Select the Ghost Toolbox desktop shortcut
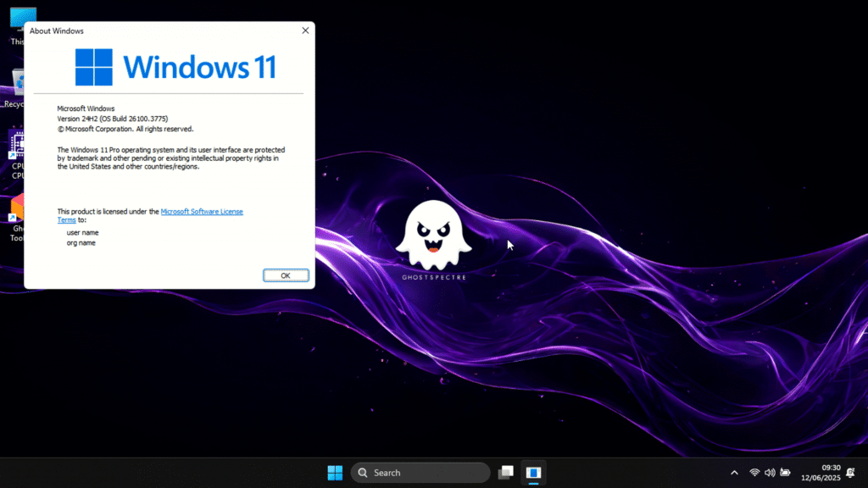This screenshot has height=488, width=868. (x=17, y=218)
